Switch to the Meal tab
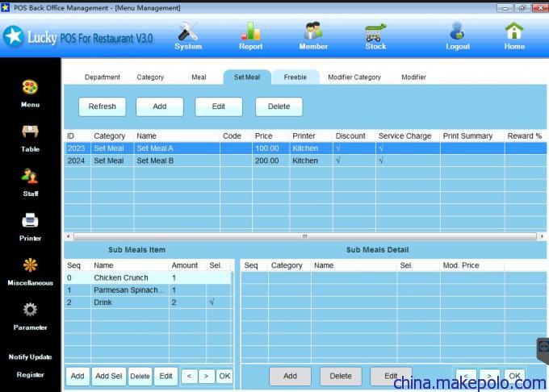 (199, 77)
